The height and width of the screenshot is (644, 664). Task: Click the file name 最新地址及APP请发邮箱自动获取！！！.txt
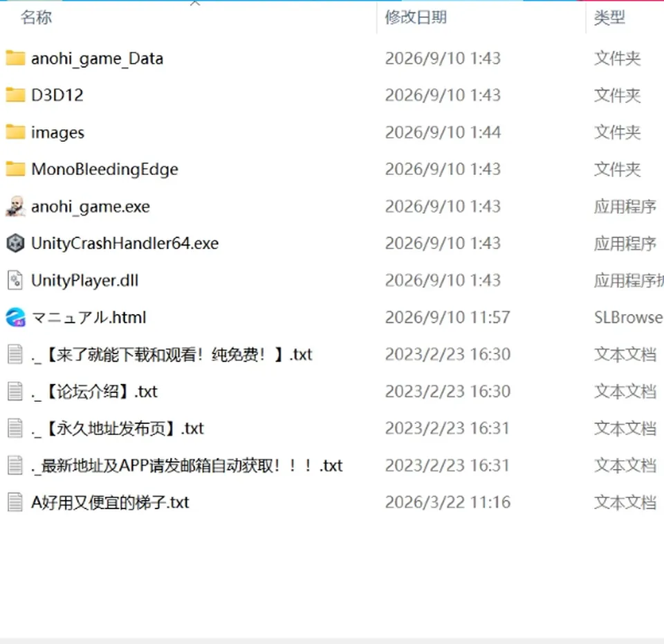(187, 466)
